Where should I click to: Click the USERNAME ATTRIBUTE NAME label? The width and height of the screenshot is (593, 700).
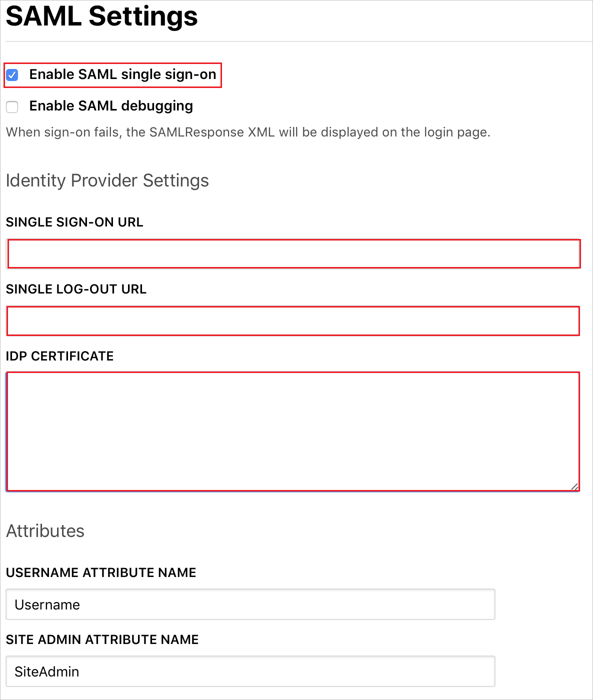(101, 572)
